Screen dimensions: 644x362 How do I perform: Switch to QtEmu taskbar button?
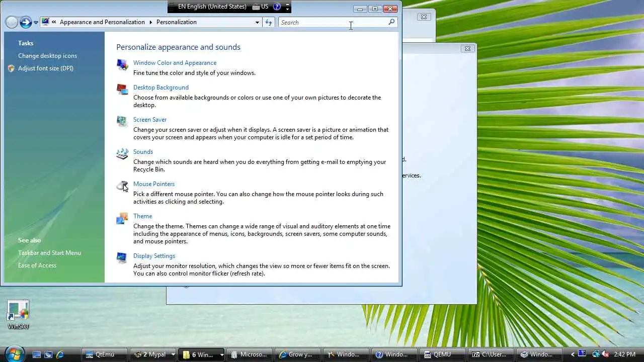click(105, 354)
